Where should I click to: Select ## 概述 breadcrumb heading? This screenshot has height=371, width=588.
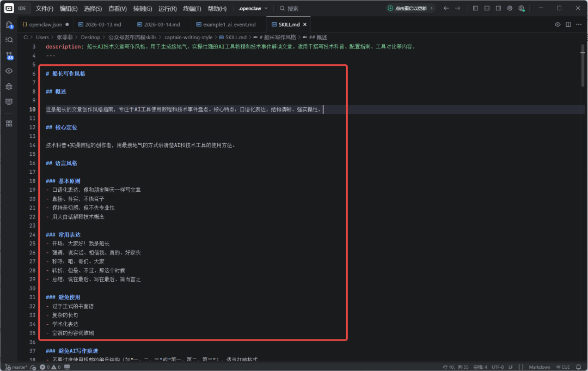(x=315, y=37)
